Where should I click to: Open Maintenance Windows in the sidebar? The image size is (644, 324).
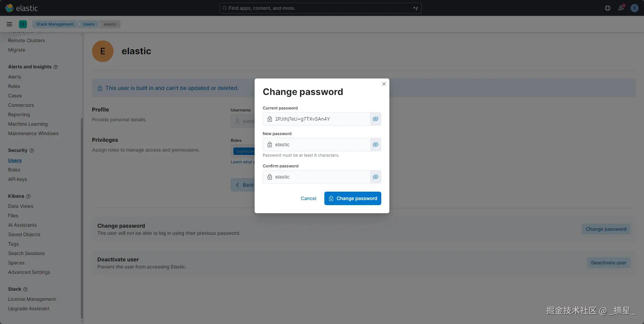click(x=33, y=133)
